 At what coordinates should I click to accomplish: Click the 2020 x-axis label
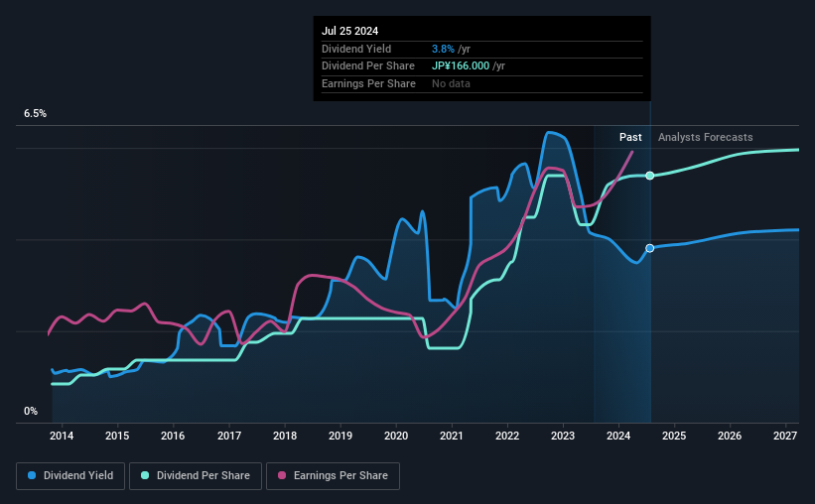click(396, 436)
